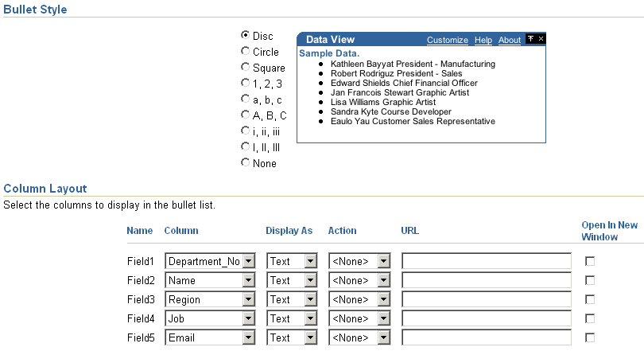Select the Circle bullet style
This screenshot has width=644, height=351.
[x=245, y=51]
